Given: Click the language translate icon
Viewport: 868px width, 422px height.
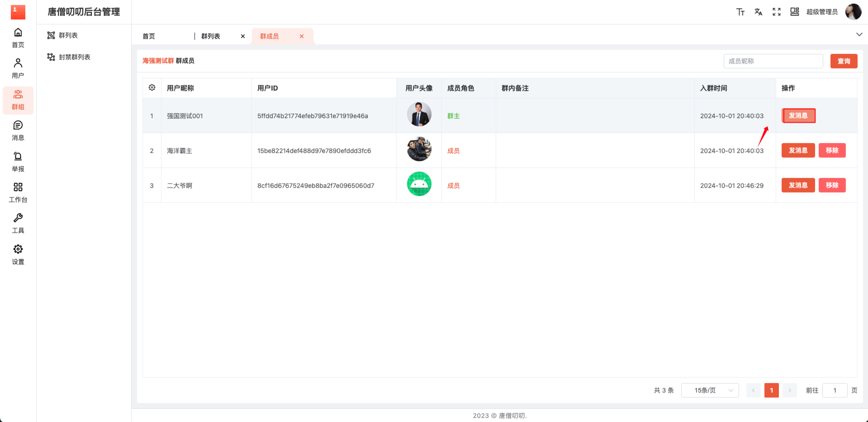Looking at the screenshot, I should tap(758, 12).
